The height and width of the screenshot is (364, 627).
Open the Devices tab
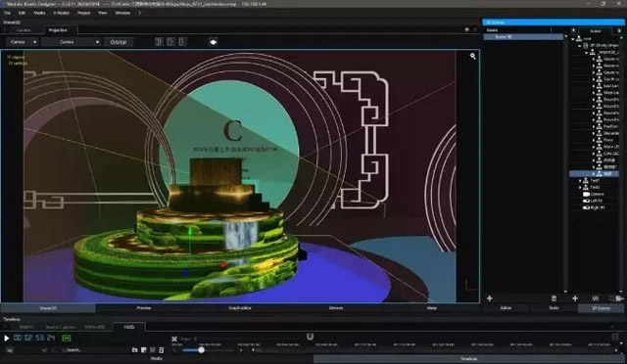click(336, 308)
